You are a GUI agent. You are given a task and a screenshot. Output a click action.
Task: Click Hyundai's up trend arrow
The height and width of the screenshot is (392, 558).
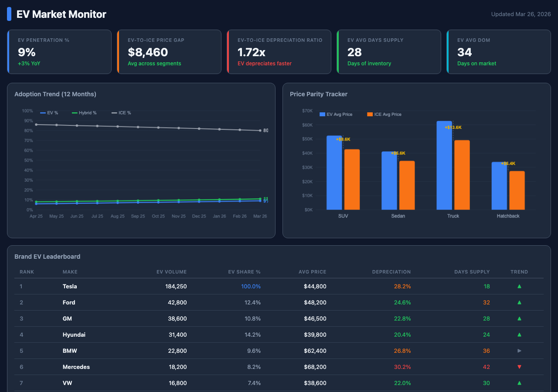pyautogui.click(x=519, y=335)
